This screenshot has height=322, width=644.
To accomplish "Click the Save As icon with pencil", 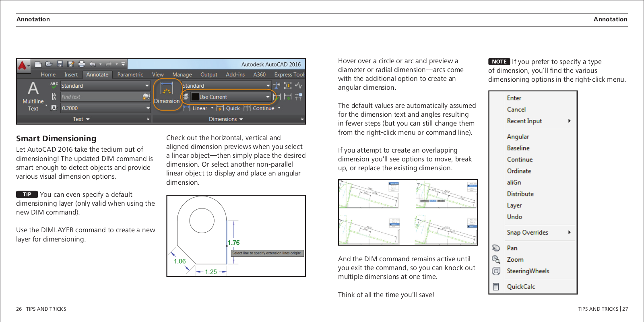I will 71,64.
